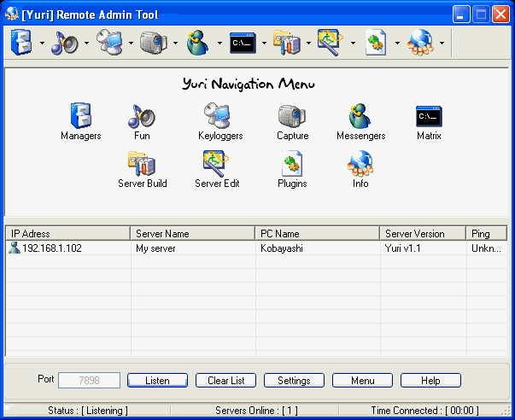
Task: Expand the dropdown arrow beside the toolbar Managers icon
Action: pyautogui.click(x=42, y=43)
